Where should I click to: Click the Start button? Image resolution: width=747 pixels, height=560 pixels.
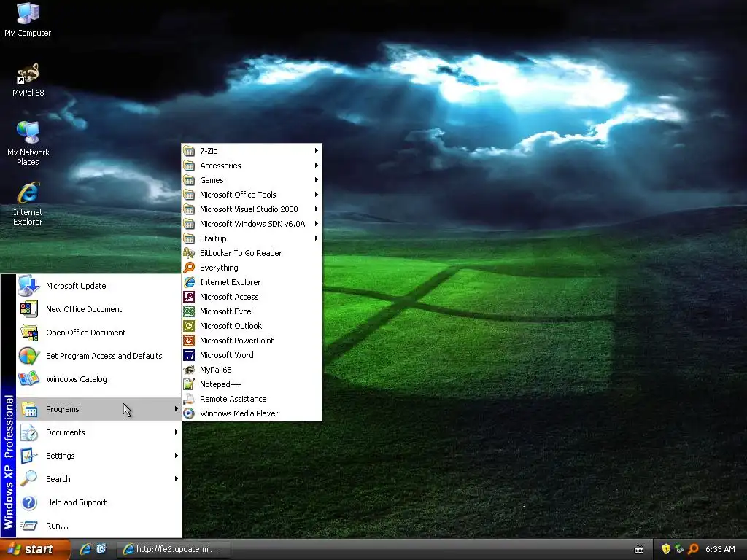coord(35,550)
